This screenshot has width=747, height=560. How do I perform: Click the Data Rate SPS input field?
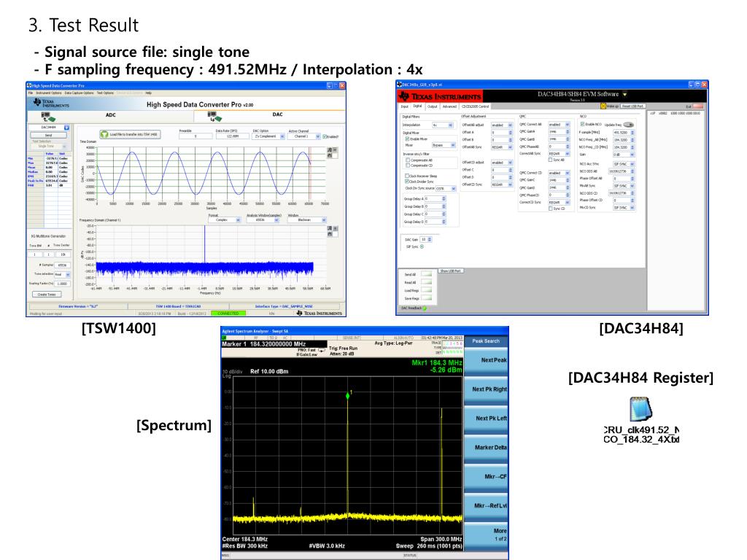coord(233,136)
